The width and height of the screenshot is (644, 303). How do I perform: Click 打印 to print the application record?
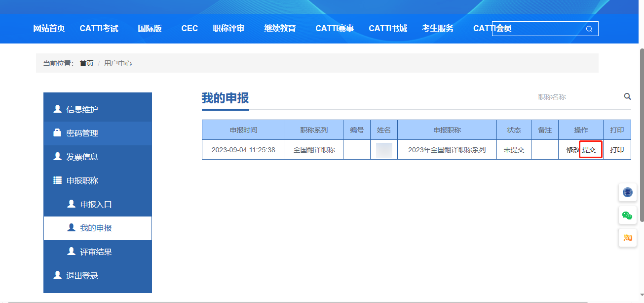(617, 149)
